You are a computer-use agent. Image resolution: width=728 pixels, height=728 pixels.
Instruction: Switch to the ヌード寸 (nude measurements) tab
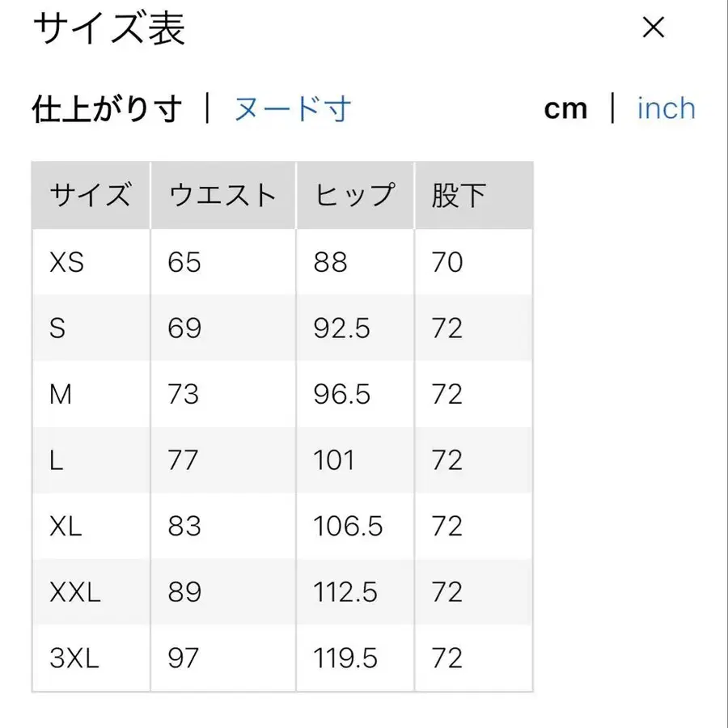point(290,108)
